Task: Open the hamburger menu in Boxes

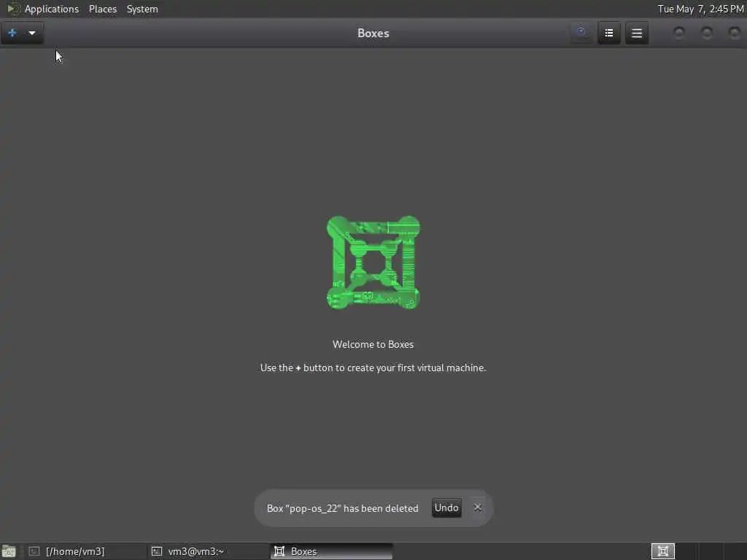Action: [x=637, y=33]
